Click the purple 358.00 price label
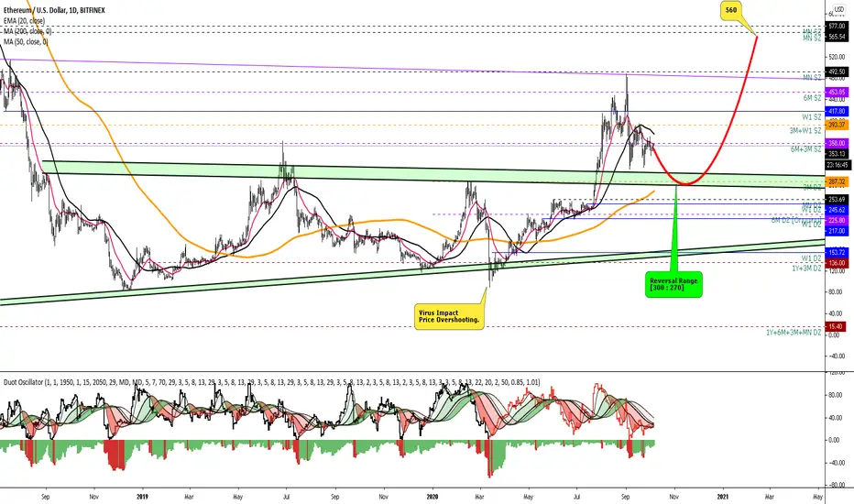The width and height of the screenshot is (854, 504). coord(836,143)
